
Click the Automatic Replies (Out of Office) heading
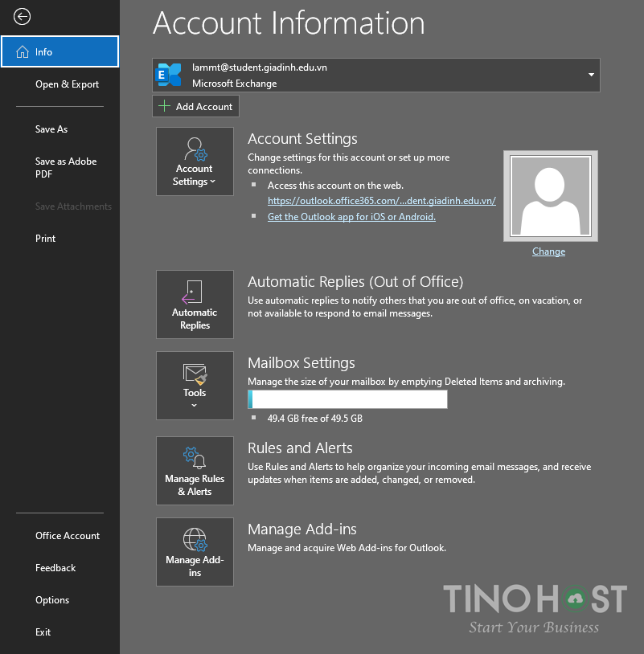(x=355, y=282)
